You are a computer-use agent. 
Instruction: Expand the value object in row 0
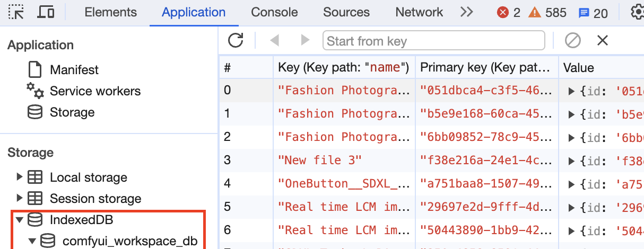[571, 91]
